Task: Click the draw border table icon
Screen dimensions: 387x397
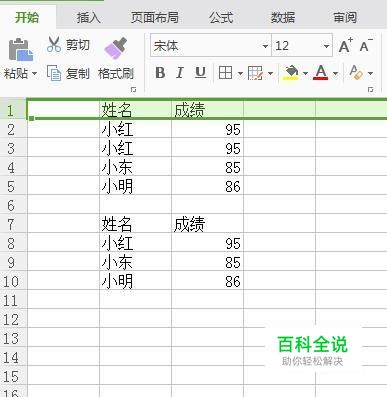Action: point(256,73)
